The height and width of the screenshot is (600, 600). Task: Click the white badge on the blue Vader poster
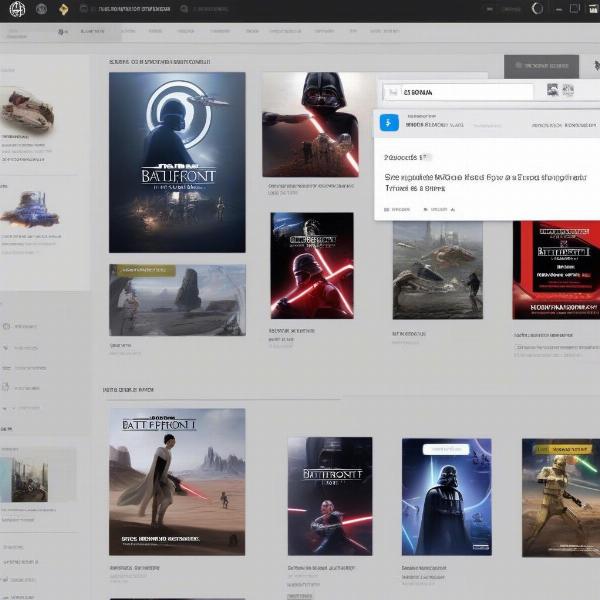pyautogui.click(x=446, y=449)
